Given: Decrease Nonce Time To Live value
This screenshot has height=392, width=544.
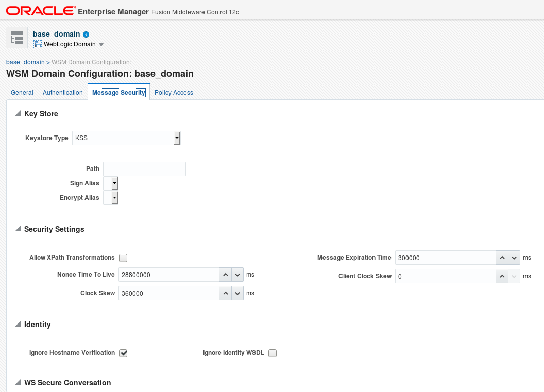Looking at the screenshot, I should point(237,275).
